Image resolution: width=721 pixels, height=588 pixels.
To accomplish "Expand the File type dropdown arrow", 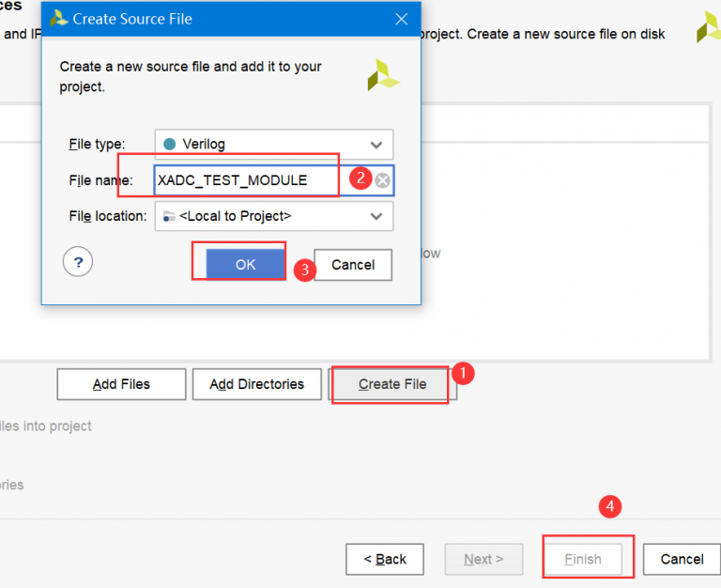I will [376, 145].
